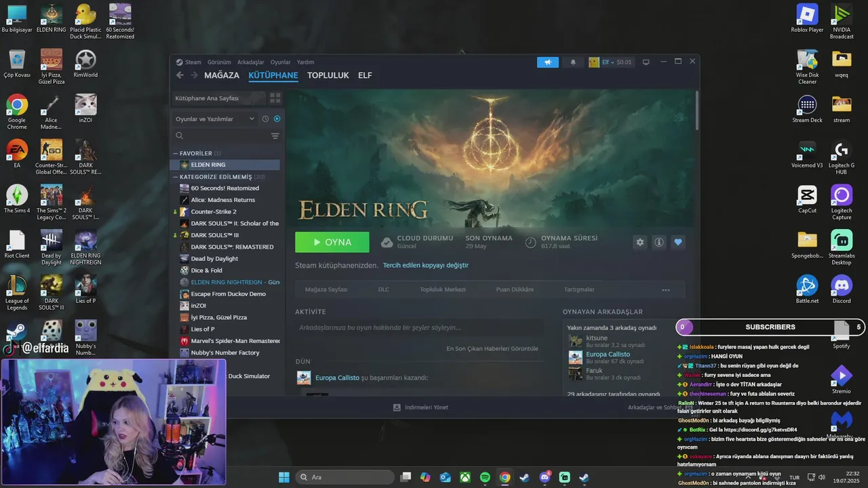Toggle the library grid collections view
This screenshot has height=488, width=868.
click(x=275, y=98)
